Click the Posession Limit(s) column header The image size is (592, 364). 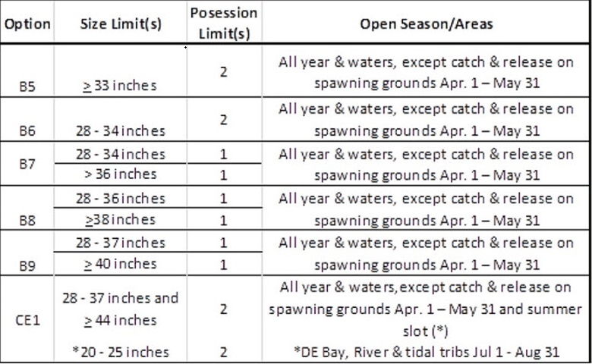click(223, 23)
